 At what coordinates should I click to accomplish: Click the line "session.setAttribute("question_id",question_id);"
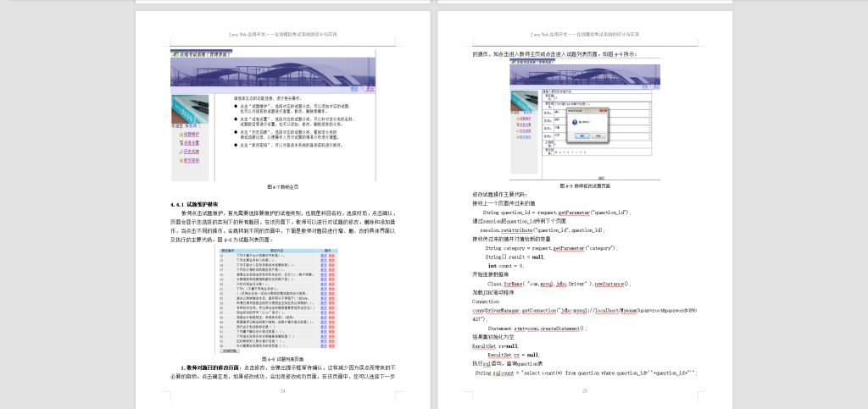(x=542, y=230)
